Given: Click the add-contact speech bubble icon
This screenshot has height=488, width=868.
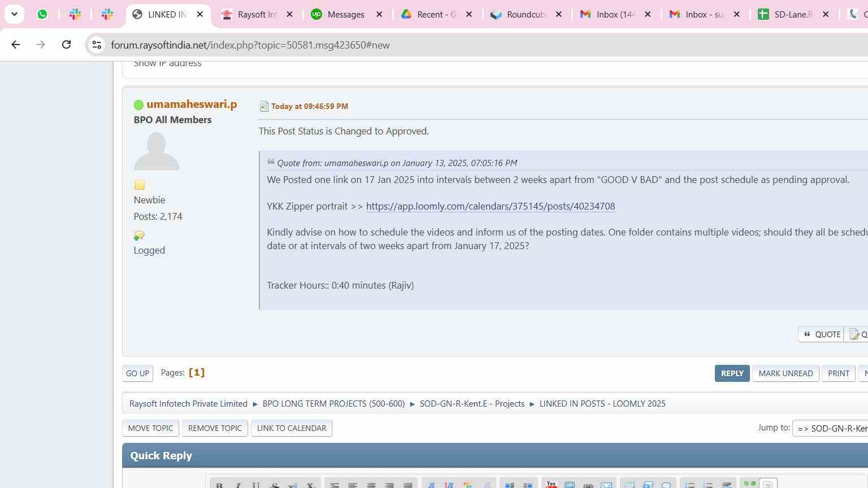Looking at the screenshot, I should click(139, 236).
